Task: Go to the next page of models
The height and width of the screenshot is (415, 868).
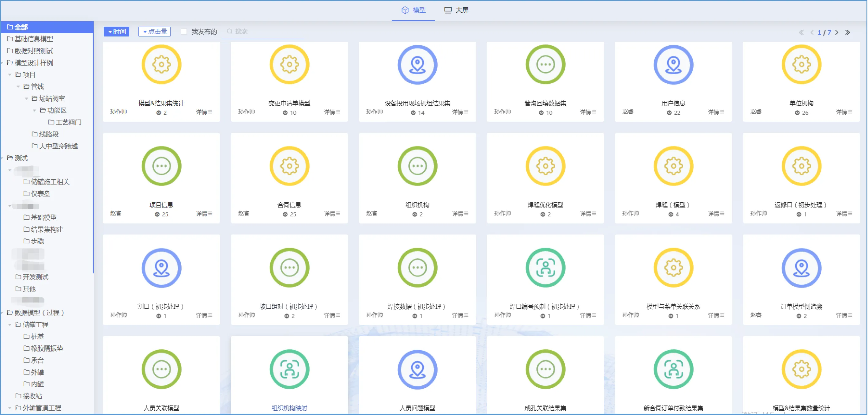Action: coord(837,32)
